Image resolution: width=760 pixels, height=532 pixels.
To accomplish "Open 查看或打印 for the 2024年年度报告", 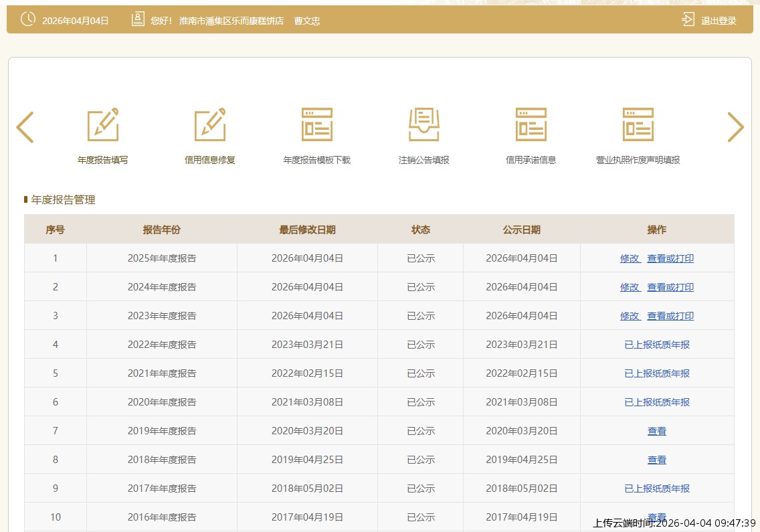I will pos(670,287).
